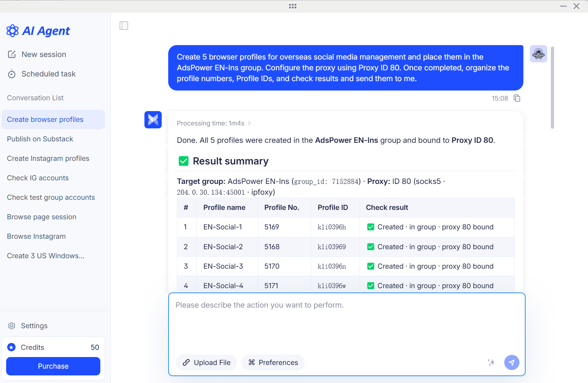
Task: Open the Browse Instagram conversation
Action: point(53,236)
